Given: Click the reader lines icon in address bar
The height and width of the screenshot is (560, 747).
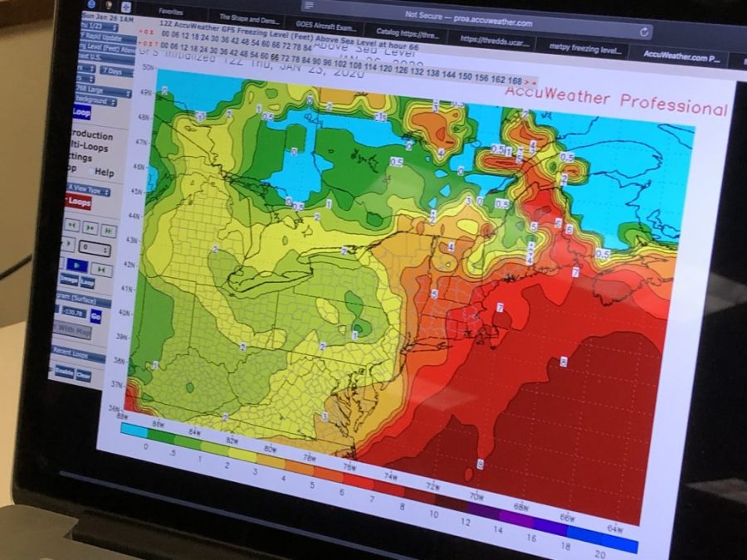Looking at the screenshot, I should click(309, 5).
